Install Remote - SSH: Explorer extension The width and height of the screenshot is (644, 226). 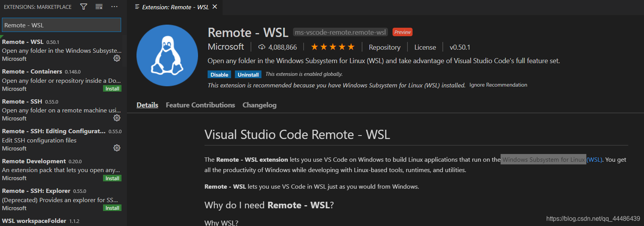pos(112,208)
